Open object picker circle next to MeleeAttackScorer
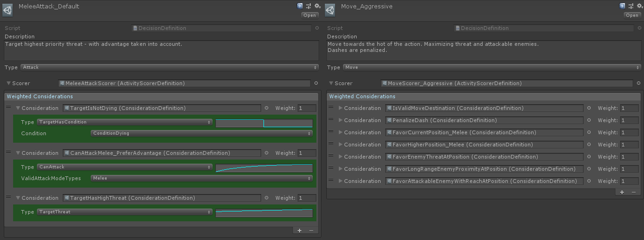Viewport: 644px width, 240px height. pos(316,83)
